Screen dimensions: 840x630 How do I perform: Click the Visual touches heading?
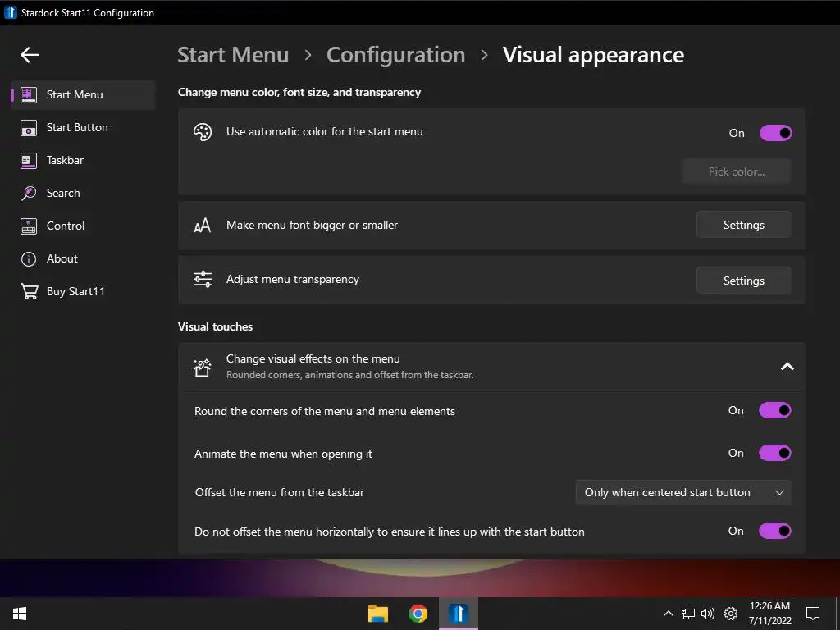click(216, 326)
